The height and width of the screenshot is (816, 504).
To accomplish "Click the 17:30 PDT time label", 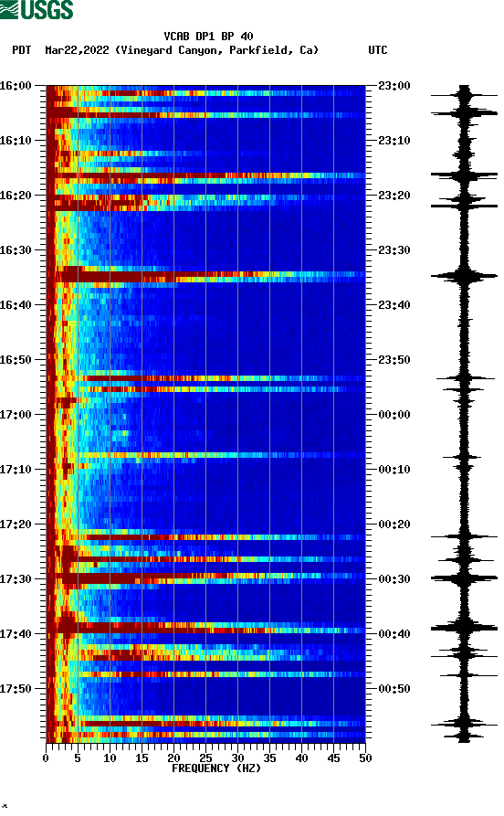I will 16,579.
